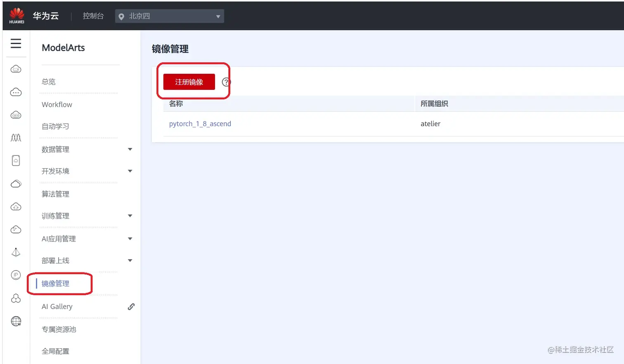
Task: Expand the 部署上线 submenu arrow
Action: 130,261
